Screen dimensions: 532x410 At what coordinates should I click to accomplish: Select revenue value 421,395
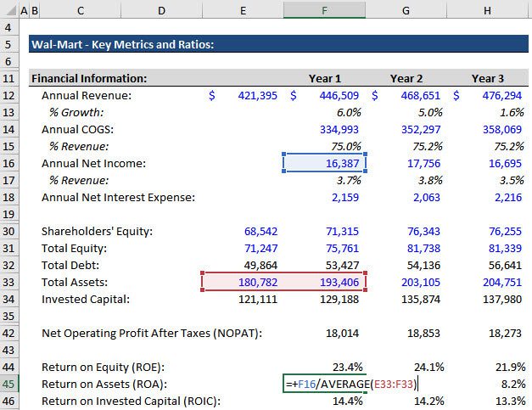coord(257,95)
